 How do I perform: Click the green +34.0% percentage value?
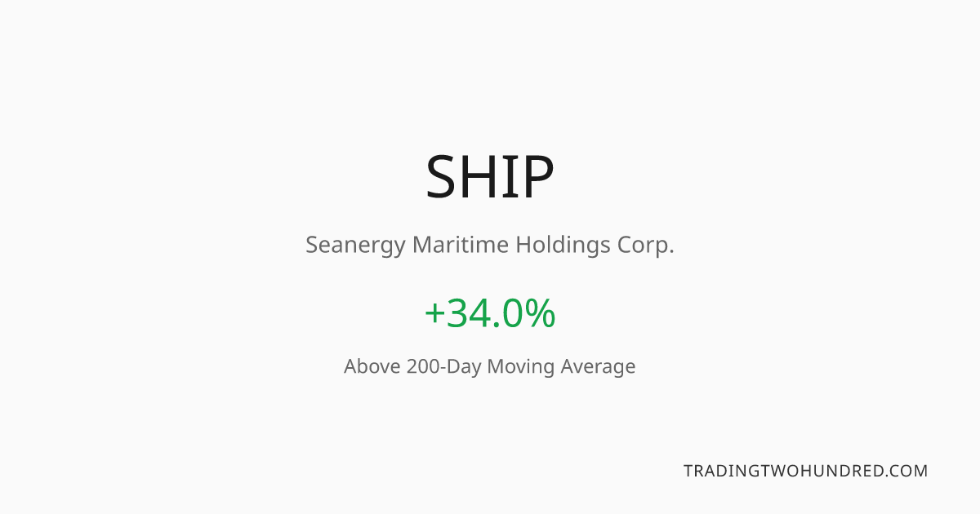[490, 313]
